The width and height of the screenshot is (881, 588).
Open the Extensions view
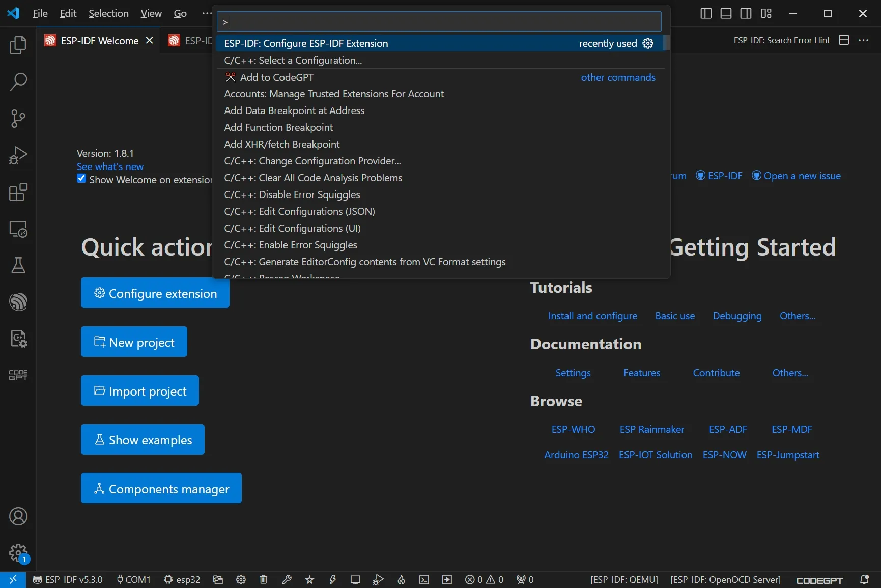[18, 192]
